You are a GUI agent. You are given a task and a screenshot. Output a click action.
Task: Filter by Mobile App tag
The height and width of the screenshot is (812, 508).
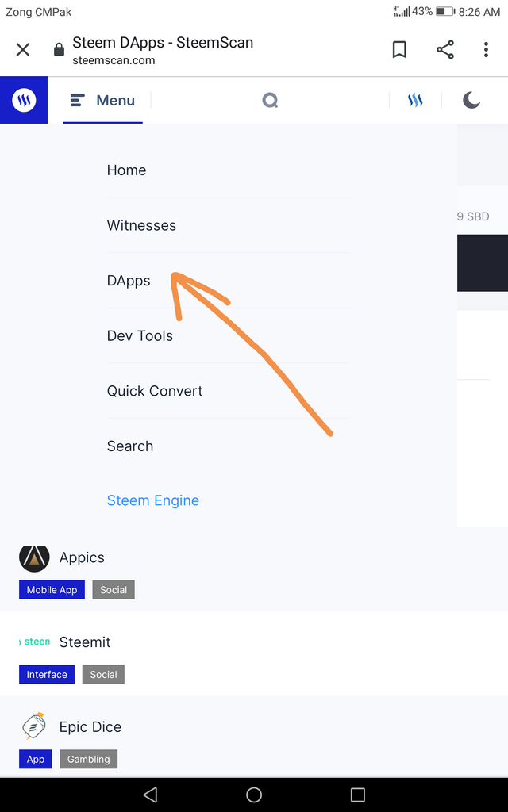(52, 590)
